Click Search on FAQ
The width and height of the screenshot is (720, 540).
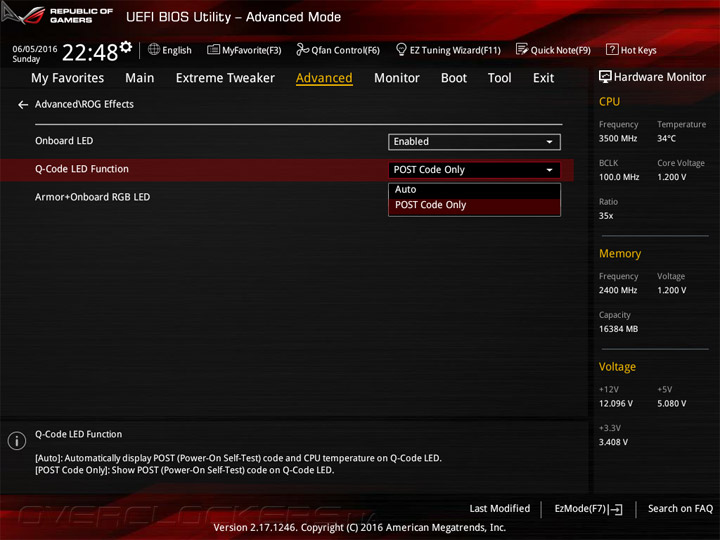(681, 509)
